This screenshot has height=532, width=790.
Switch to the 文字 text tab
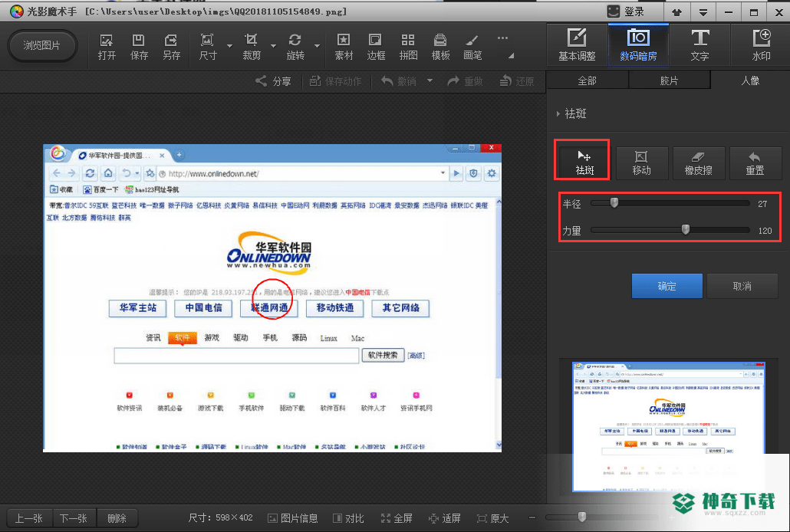coord(699,44)
